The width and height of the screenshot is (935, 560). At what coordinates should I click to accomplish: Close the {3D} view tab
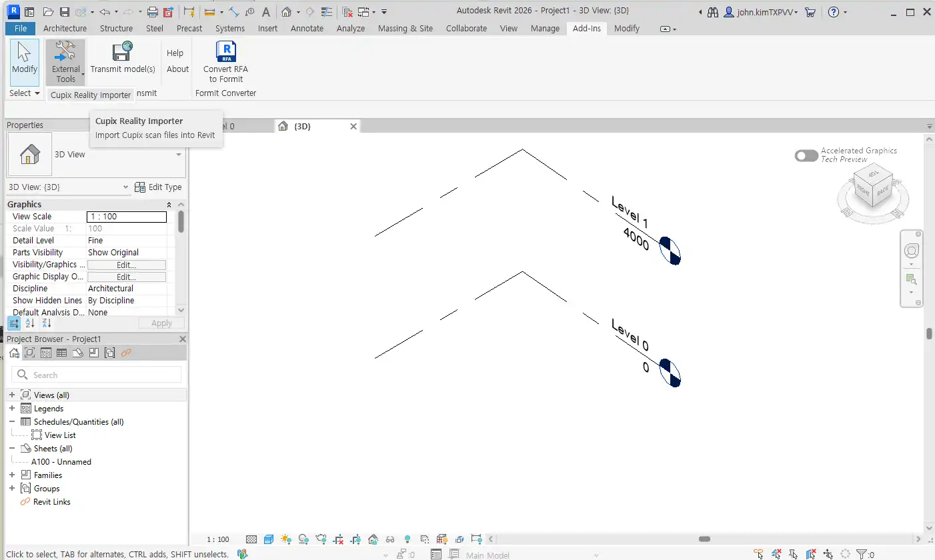[x=353, y=126]
